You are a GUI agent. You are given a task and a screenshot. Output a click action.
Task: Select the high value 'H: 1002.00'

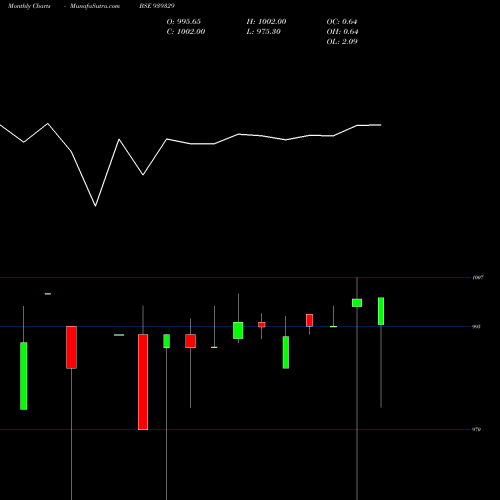[266, 22]
